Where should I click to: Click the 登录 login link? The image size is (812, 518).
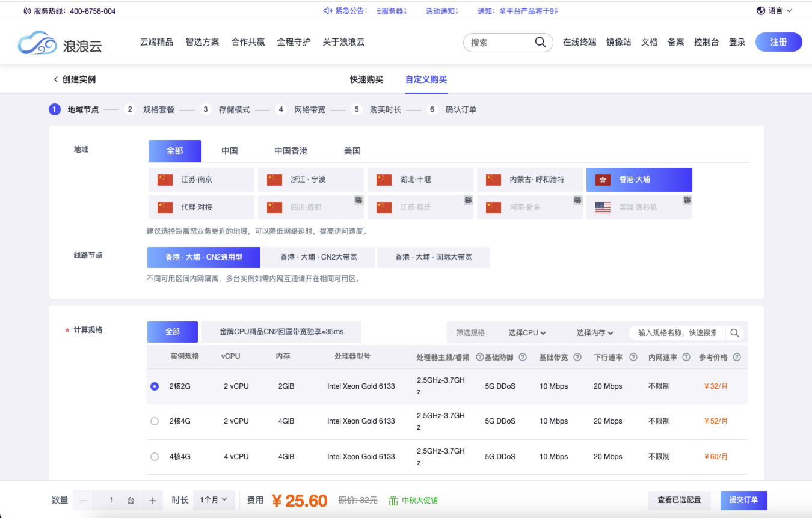tap(737, 42)
